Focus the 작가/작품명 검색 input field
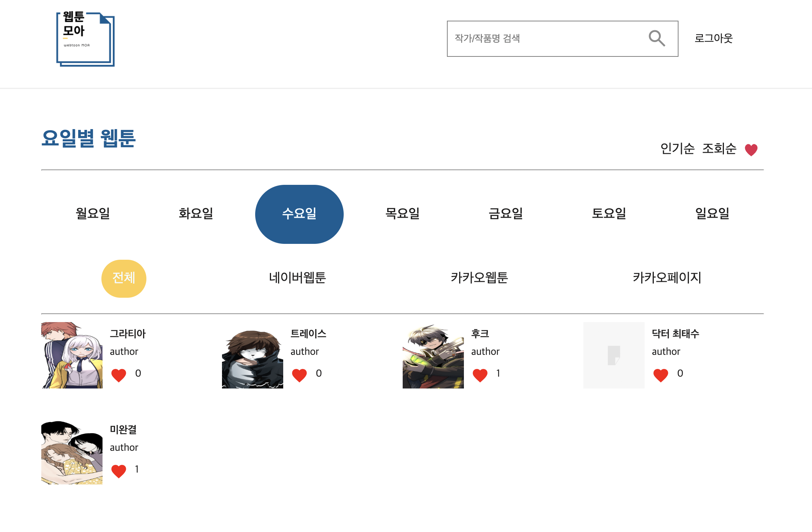812x532 pixels. 546,38
